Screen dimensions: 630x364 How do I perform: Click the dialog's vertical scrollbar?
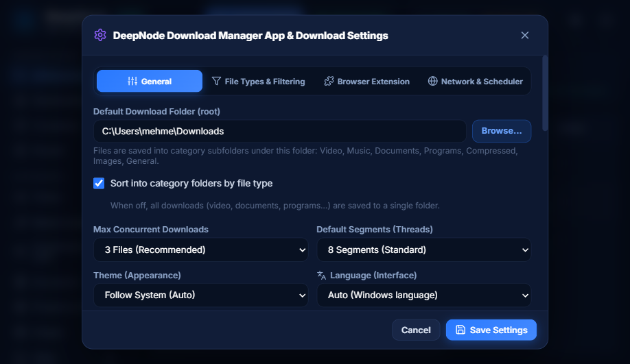(545, 93)
